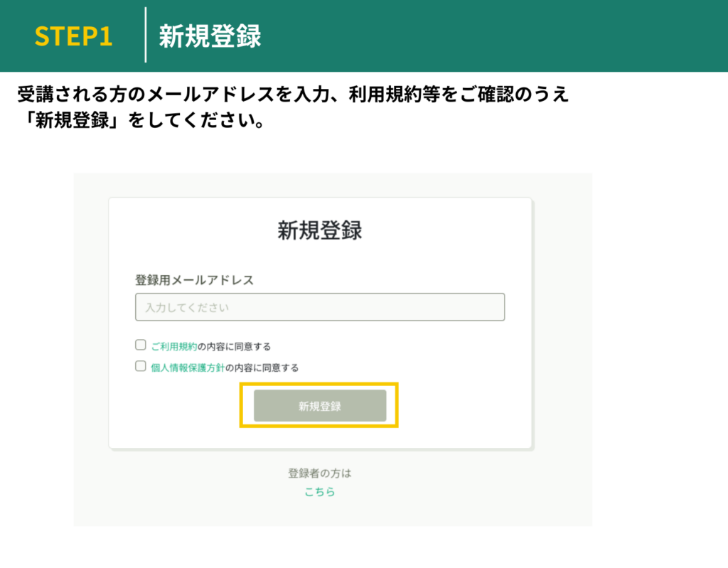Click の内容に同意する text after ご利用規約
The image size is (728, 568).
point(235,346)
